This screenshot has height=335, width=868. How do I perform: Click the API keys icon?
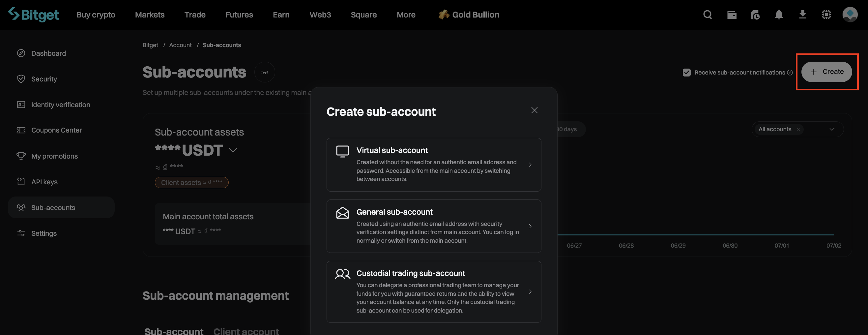21,182
